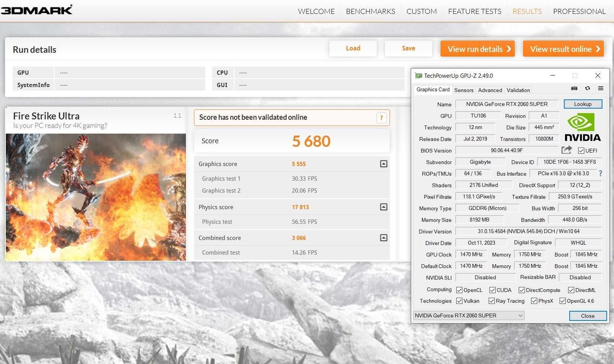Click the Subvendor field Gigabyte
The image size is (614, 364).
point(480,162)
